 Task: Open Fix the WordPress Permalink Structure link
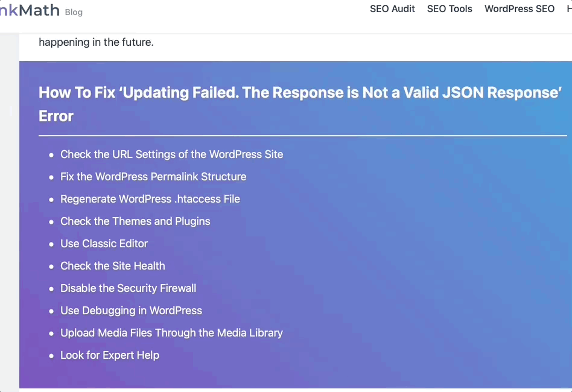(x=153, y=177)
